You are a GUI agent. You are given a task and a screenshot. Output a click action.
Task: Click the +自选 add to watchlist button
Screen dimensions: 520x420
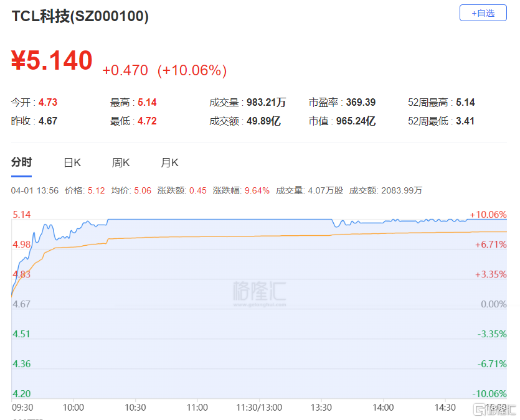tap(483, 13)
